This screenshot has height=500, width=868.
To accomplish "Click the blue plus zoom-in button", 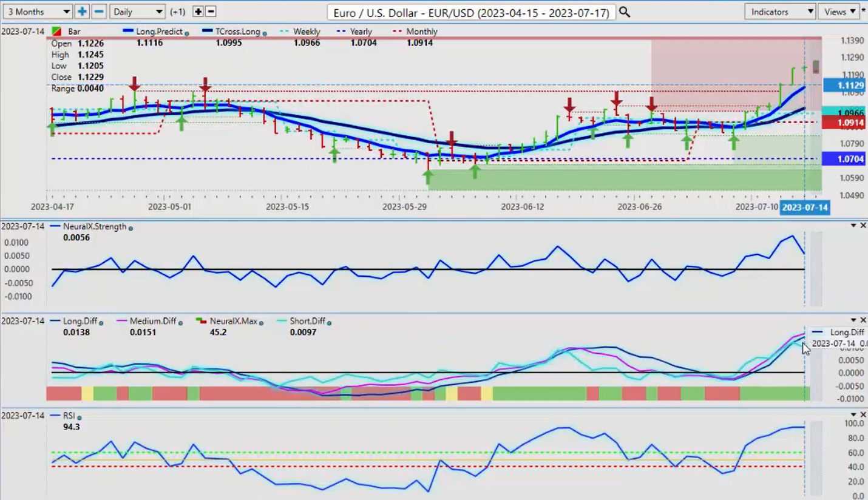I will coord(82,12).
